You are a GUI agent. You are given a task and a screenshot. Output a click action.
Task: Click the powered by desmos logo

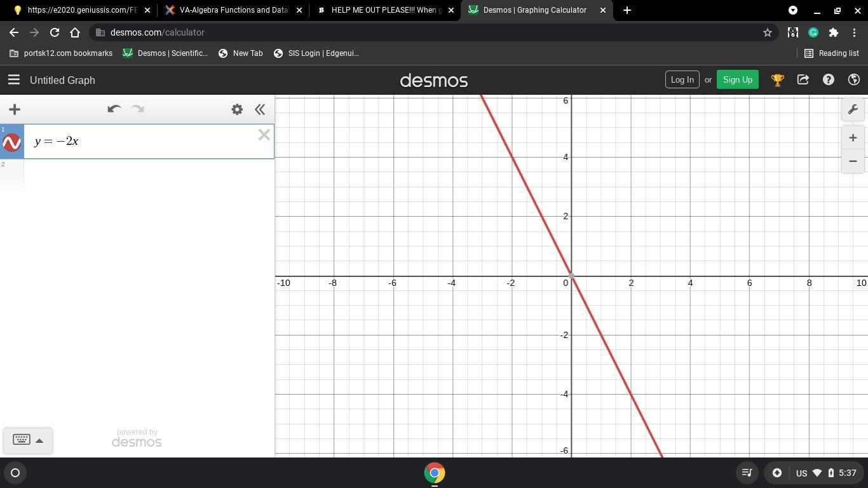pyautogui.click(x=137, y=438)
